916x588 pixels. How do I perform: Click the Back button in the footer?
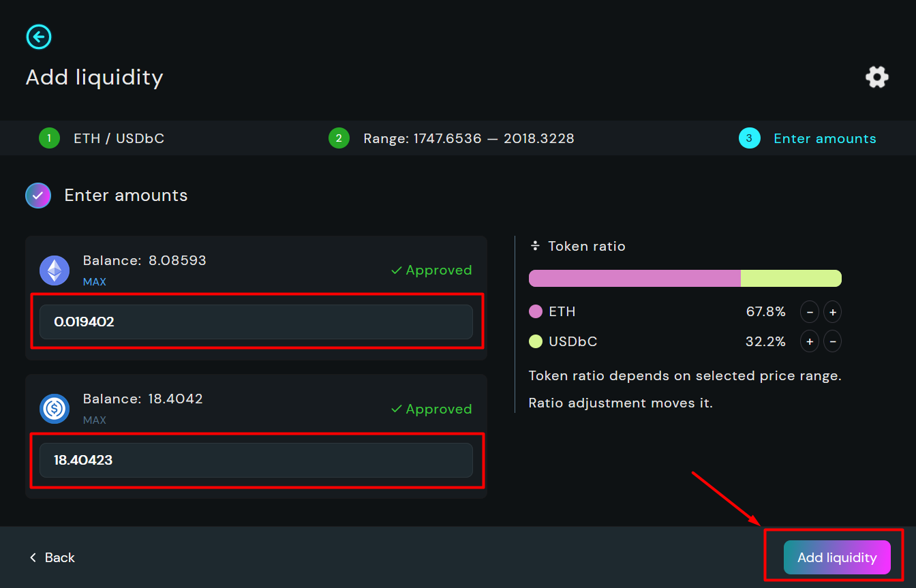[x=52, y=557]
